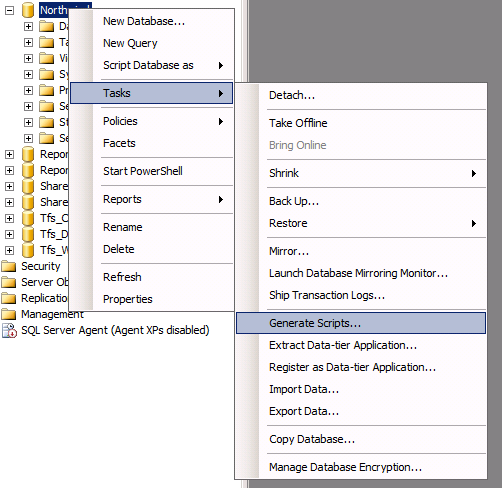Click the Management folder icon
Screen dimensions: 502x488
coord(8,314)
